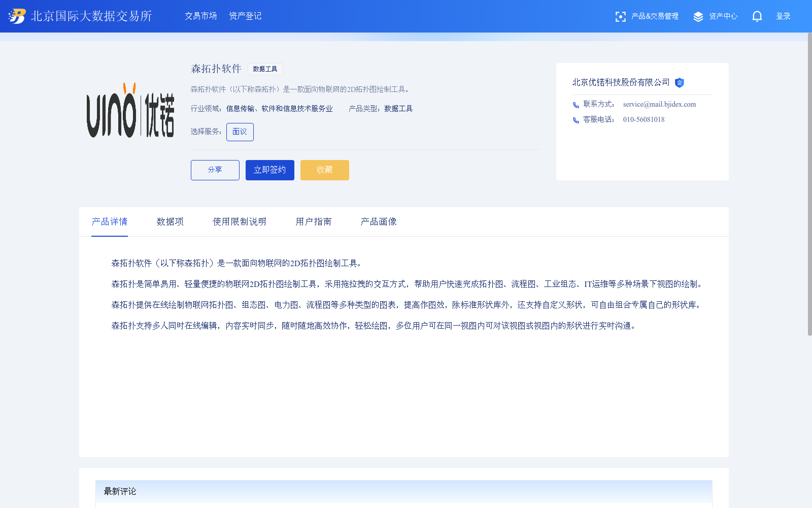
Task: Click the UINO 优锘 product logo
Action: coord(131,110)
